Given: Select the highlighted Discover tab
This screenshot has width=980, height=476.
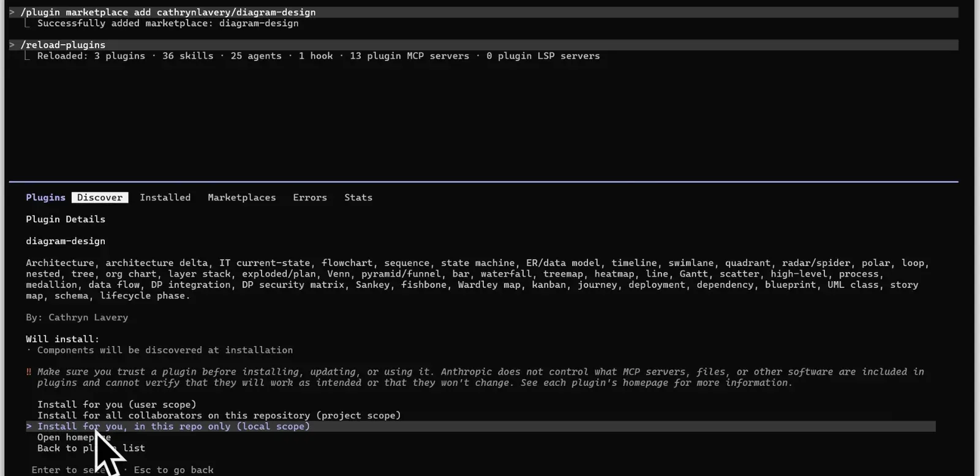Looking at the screenshot, I should 100,197.
